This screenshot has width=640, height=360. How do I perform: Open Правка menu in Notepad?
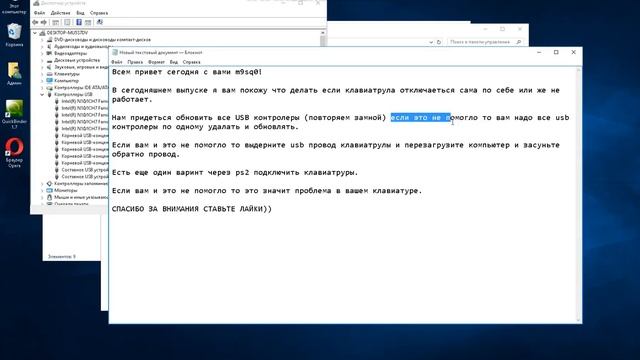pos(135,62)
